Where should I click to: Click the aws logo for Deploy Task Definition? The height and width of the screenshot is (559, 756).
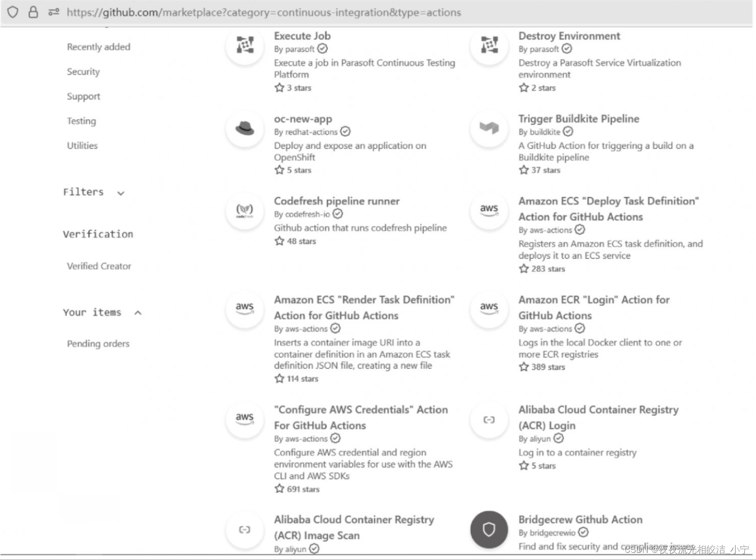click(489, 210)
